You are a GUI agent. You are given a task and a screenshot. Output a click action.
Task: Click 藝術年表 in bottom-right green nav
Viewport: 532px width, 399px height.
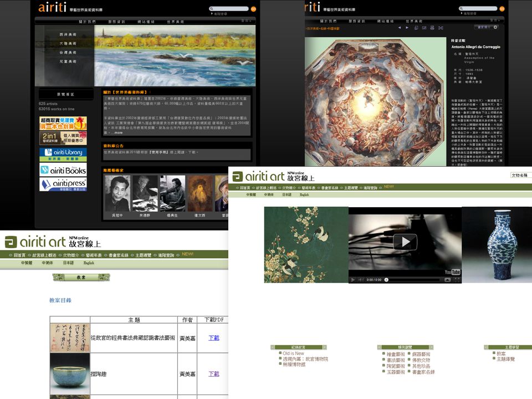coord(309,188)
